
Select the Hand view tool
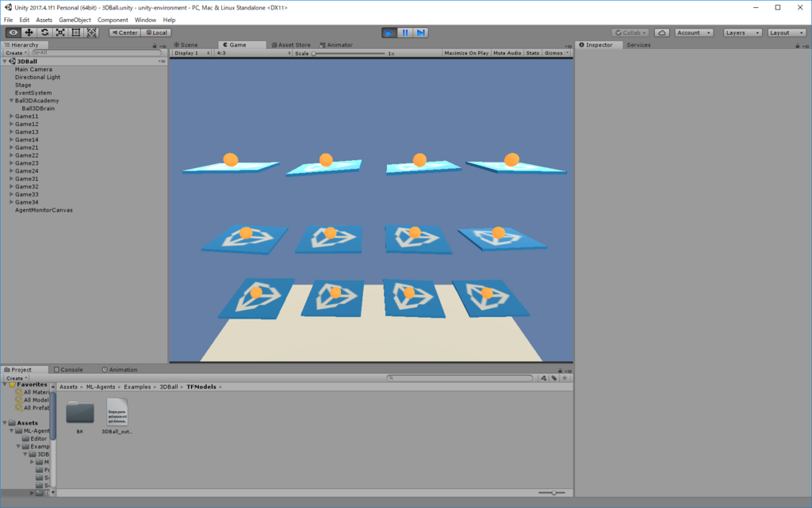coord(13,32)
